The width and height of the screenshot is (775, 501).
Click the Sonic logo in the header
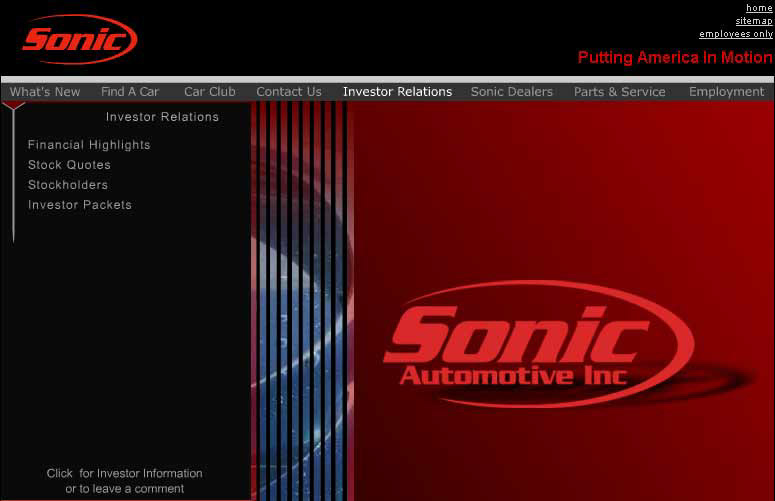[x=79, y=40]
